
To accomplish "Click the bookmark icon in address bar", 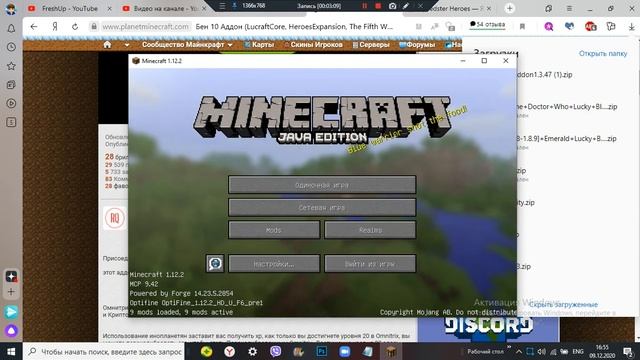I will click(522, 27).
